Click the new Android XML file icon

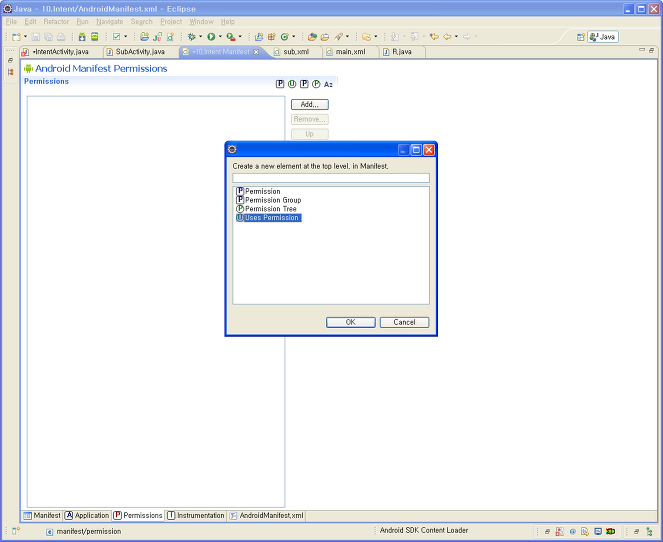point(170,37)
